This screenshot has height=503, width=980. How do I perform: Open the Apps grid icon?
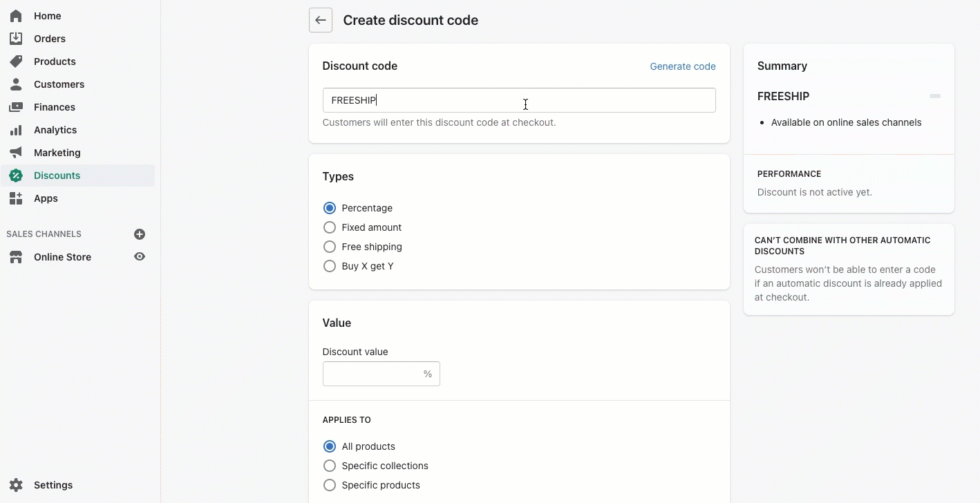click(x=16, y=198)
